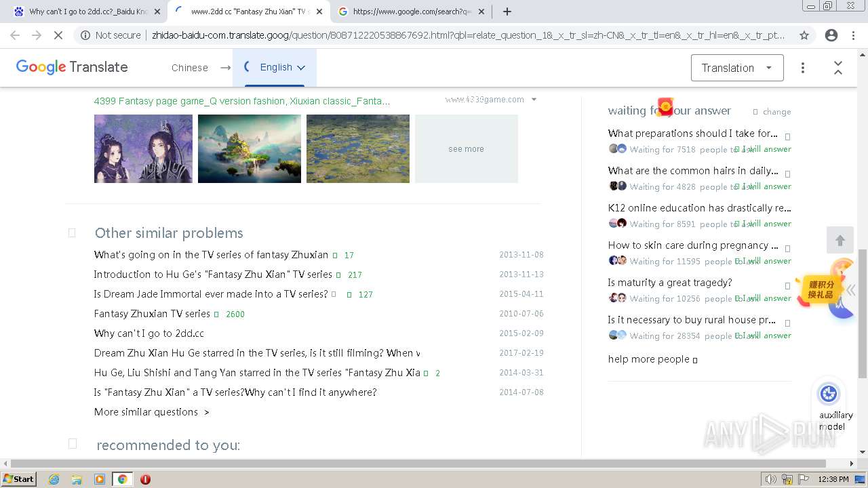Open the 4399 Fantasy page game ad link

pos(242,101)
